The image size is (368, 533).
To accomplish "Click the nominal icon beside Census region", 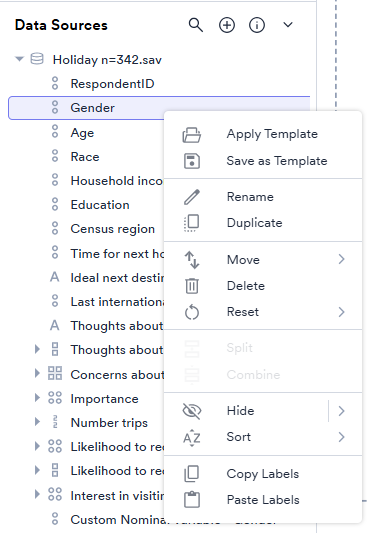I will tap(55, 228).
